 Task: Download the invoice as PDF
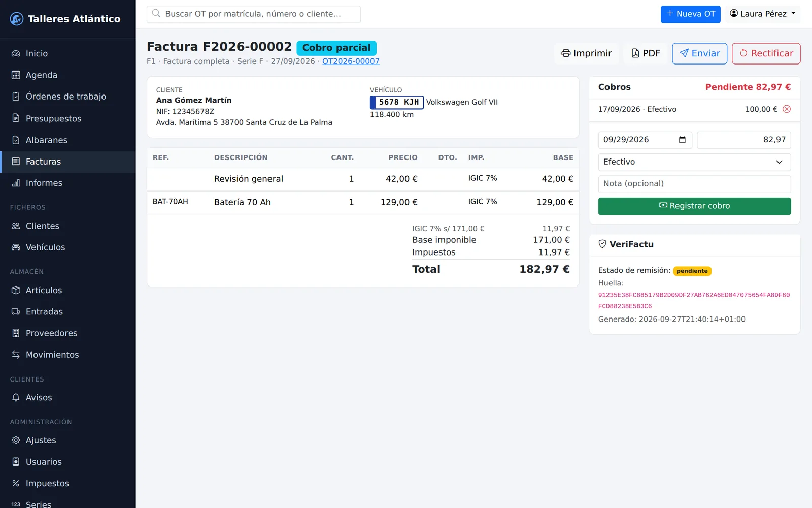click(x=646, y=53)
